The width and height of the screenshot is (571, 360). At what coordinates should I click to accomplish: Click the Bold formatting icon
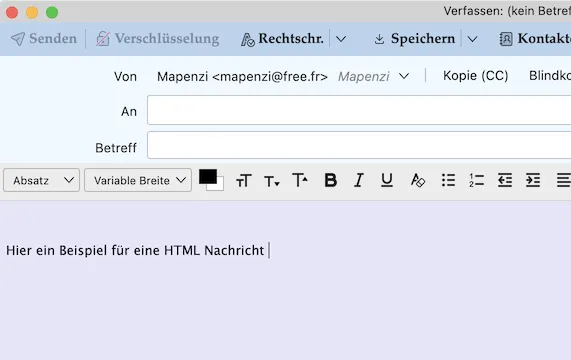[x=331, y=180]
